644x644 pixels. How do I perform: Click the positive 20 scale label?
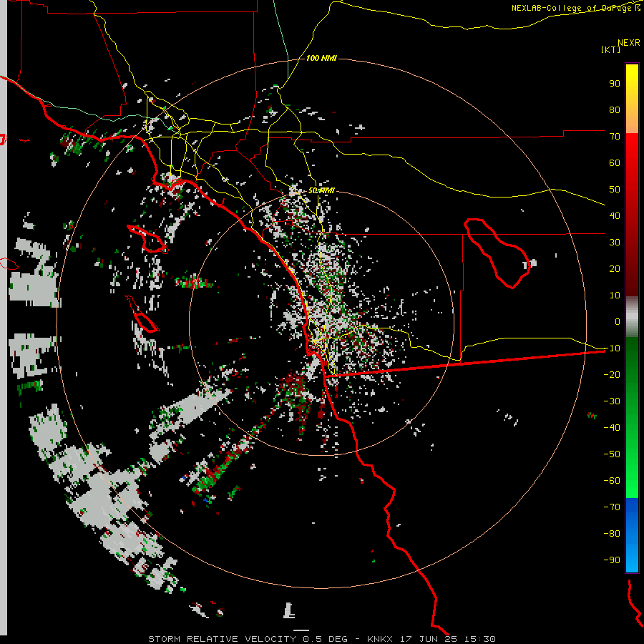click(615, 268)
